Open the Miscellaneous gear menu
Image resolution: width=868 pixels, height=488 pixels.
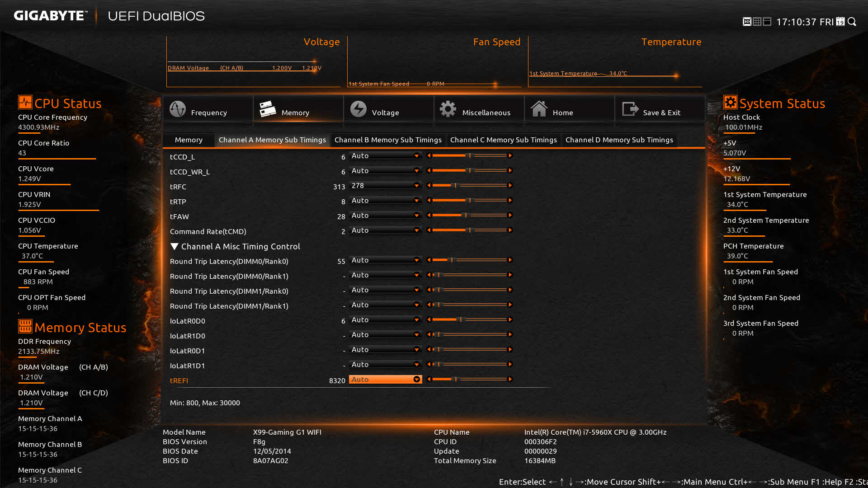coord(479,109)
